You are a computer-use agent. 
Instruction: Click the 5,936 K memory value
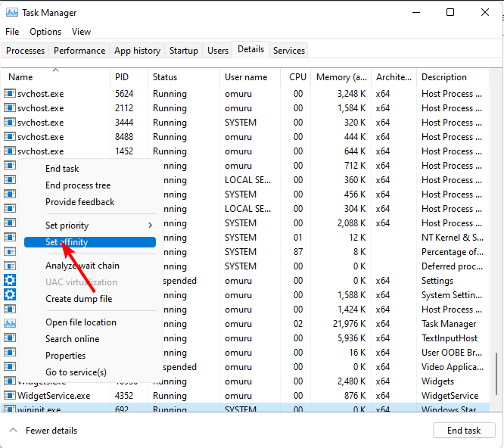(x=351, y=338)
